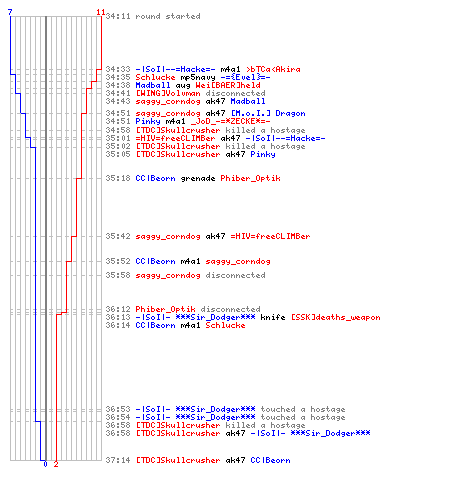Click Pinky m4a1 kill at 34:51
Viewport: 450px width, 500px height.
point(188,121)
